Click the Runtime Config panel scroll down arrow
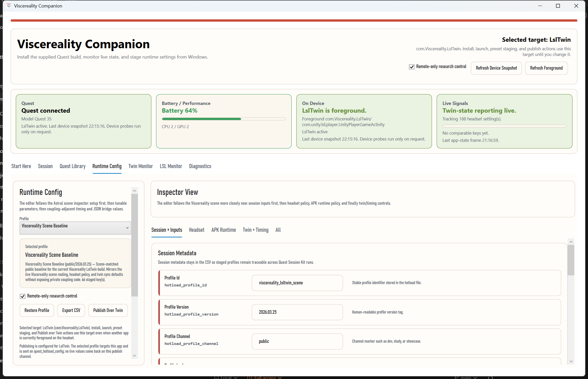The width and height of the screenshot is (588, 379). click(134, 356)
